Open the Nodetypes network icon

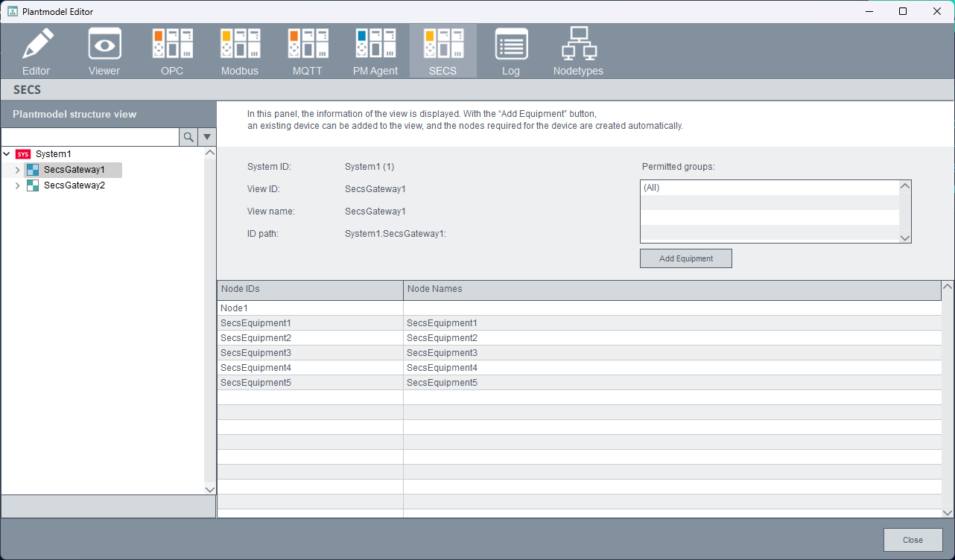pyautogui.click(x=578, y=51)
